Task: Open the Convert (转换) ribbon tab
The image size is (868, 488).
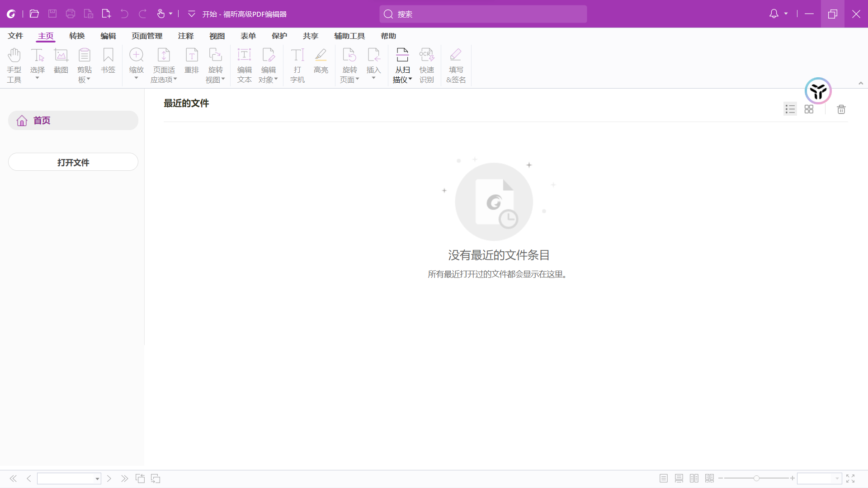Action: click(77, 36)
